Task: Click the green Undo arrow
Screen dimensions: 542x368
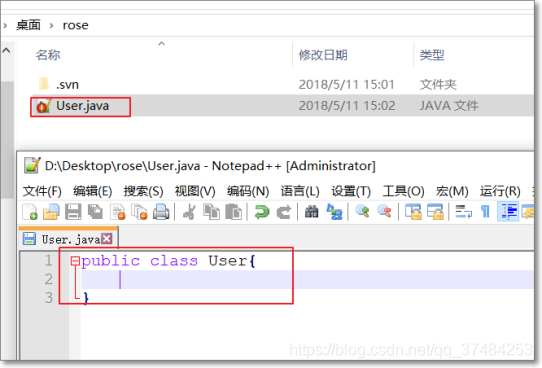Action: (262, 211)
